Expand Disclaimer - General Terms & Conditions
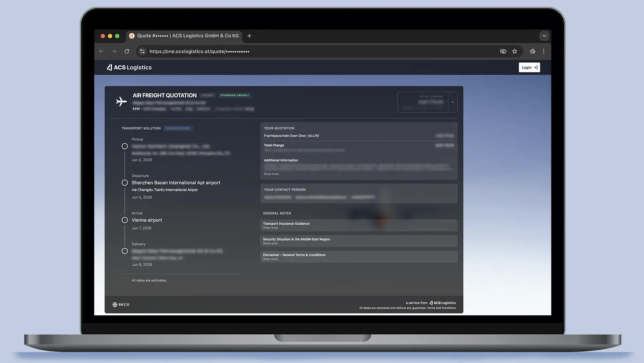This screenshot has width=644, height=363. point(359,257)
